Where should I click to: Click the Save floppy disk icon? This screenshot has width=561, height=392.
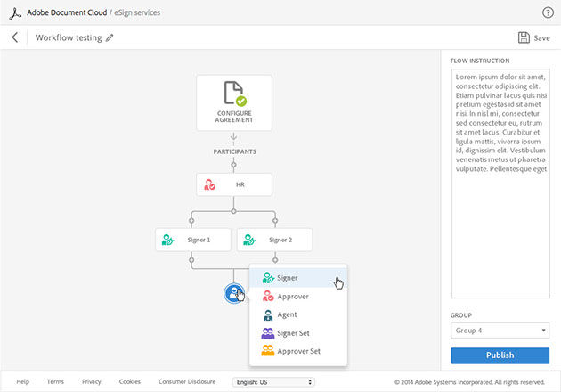pyautogui.click(x=522, y=37)
